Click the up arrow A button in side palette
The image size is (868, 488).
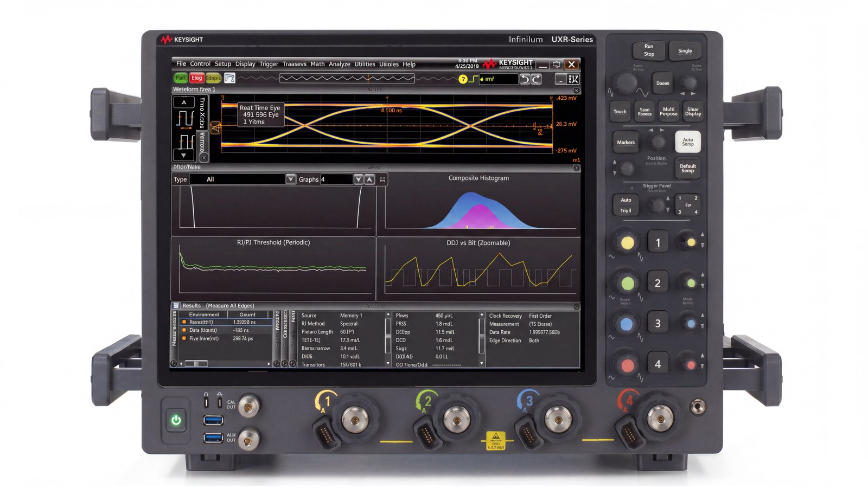coord(183,102)
